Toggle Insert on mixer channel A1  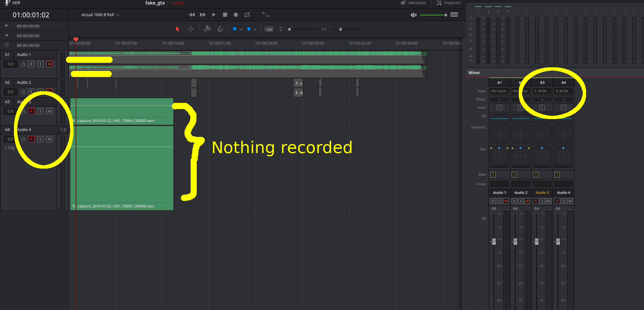point(499,108)
